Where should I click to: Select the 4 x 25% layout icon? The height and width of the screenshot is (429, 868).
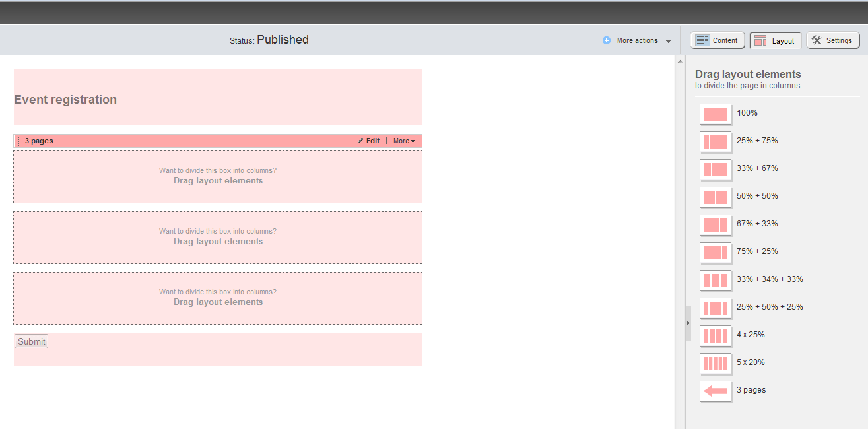coord(715,335)
